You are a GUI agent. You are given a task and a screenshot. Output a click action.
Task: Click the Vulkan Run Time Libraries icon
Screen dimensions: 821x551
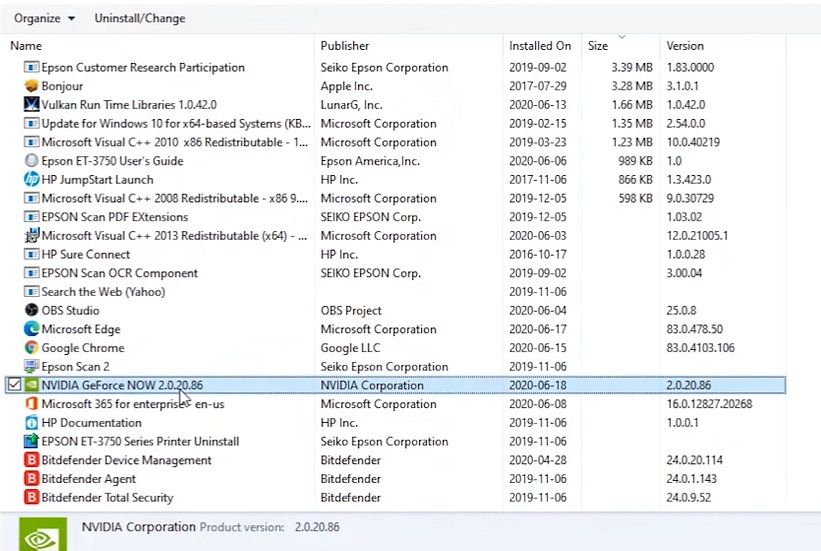pos(31,104)
